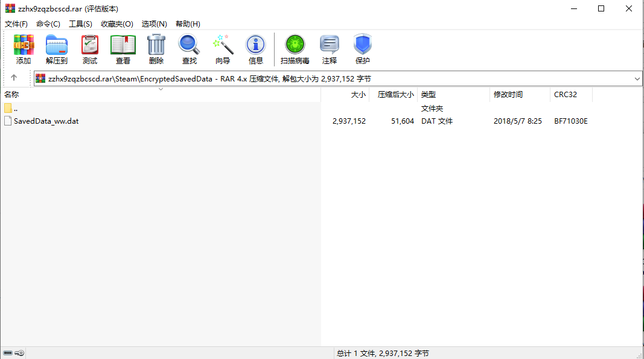
Task: Run 扫描病毒 (Virus scan) icon
Action: pos(295,45)
